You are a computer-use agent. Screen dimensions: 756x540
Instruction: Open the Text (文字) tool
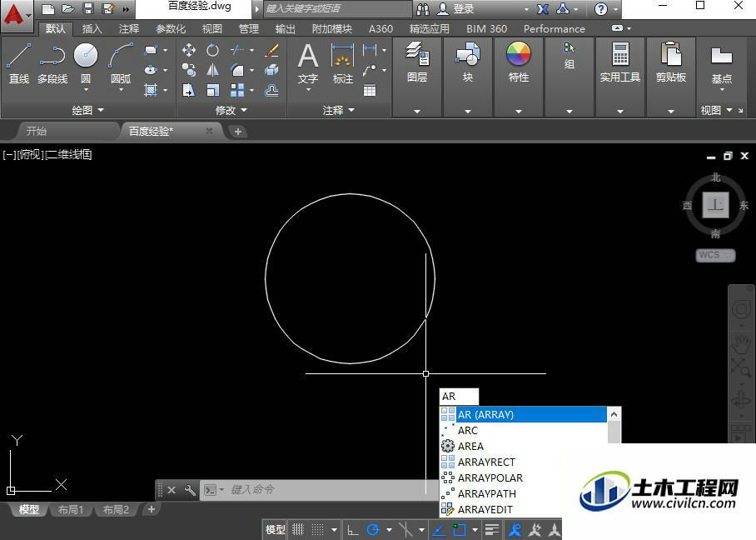(x=307, y=62)
